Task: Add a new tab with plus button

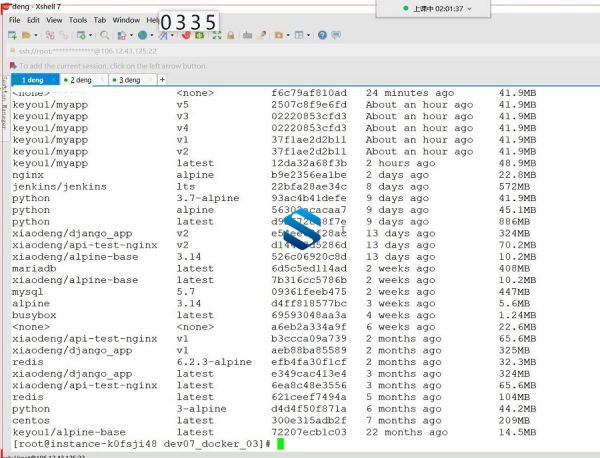Action: tap(162, 80)
